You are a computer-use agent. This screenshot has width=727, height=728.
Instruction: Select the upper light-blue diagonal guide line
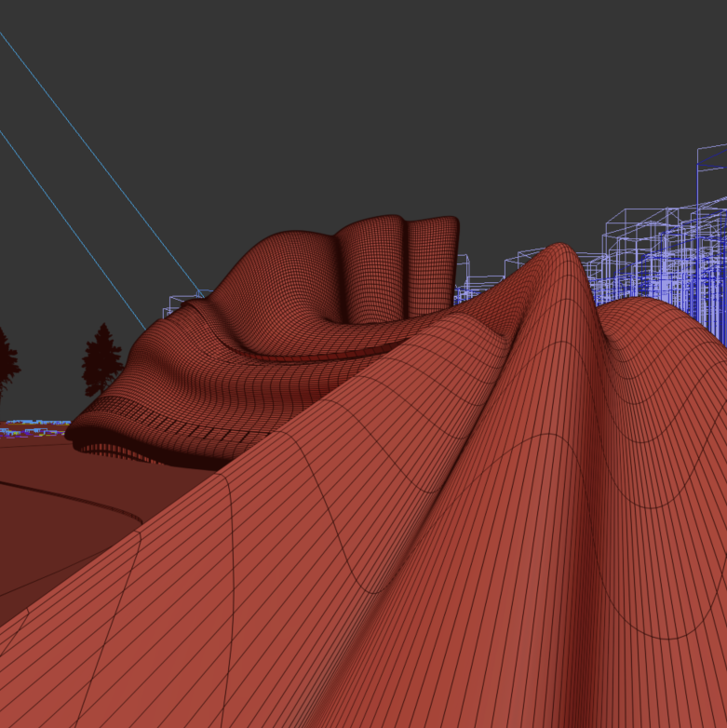[101, 164]
